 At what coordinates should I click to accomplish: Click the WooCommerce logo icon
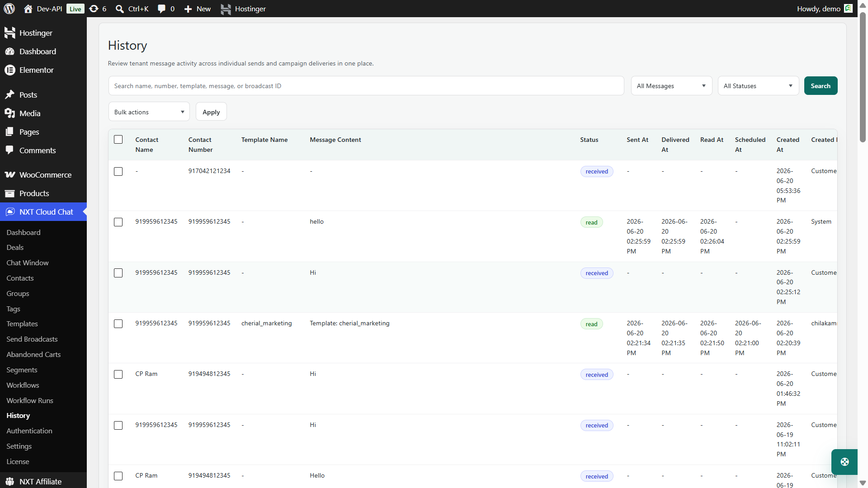pos(9,175)
